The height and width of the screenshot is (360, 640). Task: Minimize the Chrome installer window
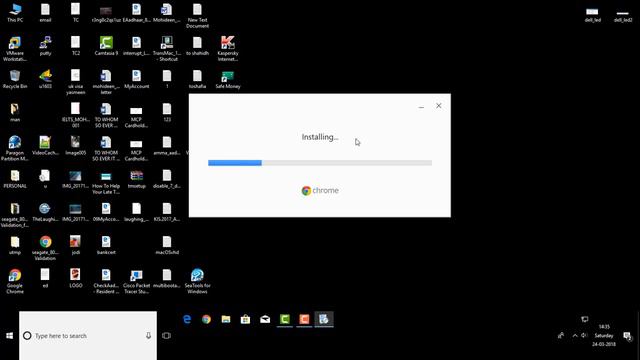[x=421, y=106]
